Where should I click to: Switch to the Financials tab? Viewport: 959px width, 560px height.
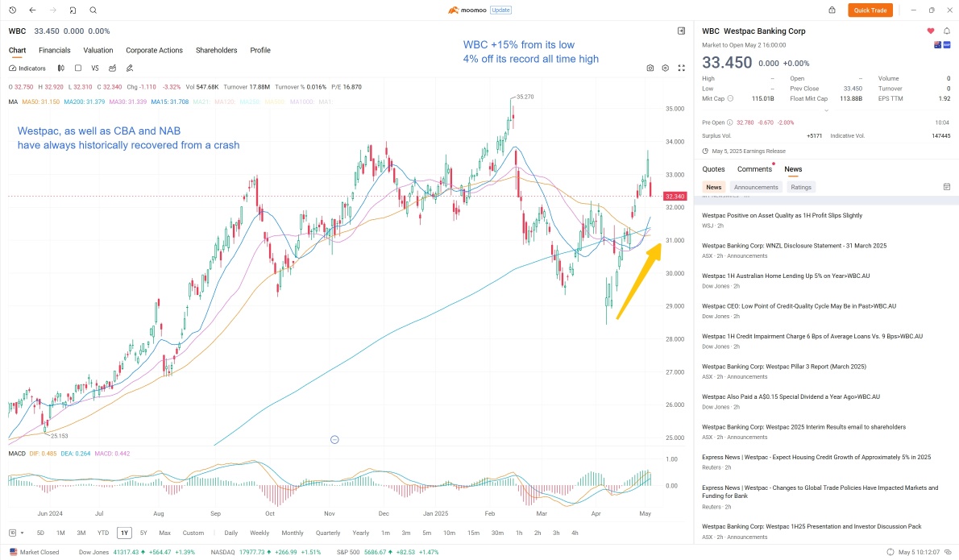55,50
